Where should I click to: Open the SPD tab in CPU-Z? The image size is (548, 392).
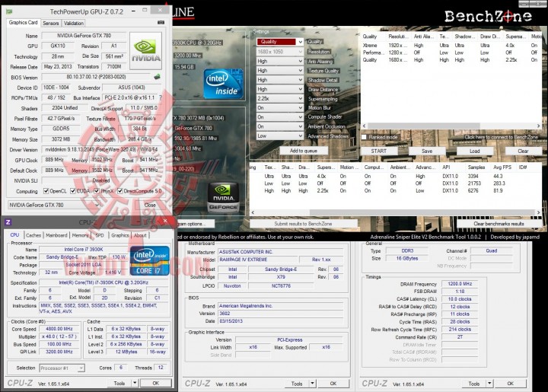[x=100, y=235]
